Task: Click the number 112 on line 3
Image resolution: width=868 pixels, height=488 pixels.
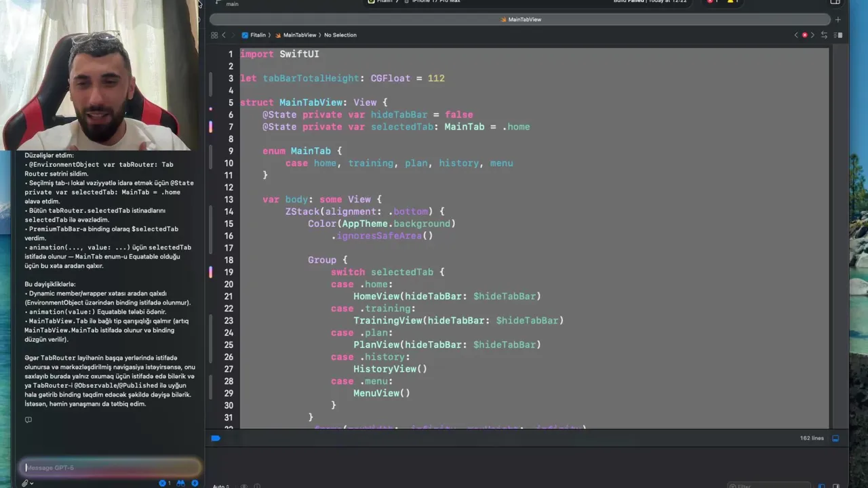Action: pyautogui.click(x=436, y=79)
